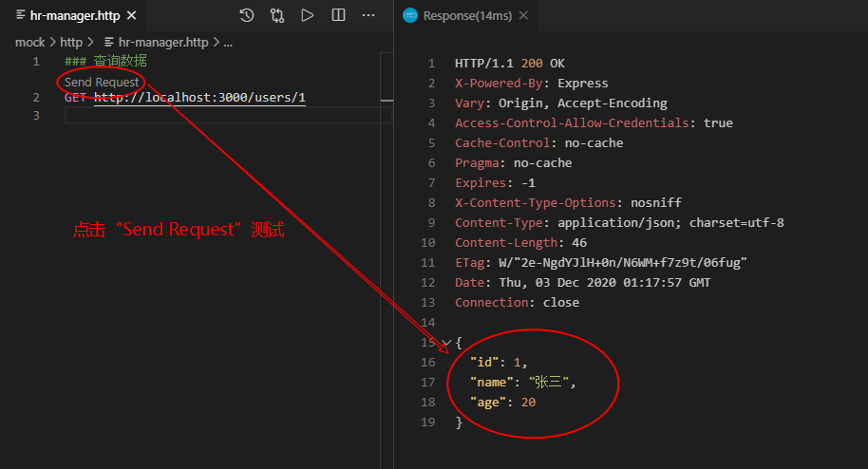Image resolution: width=868 pixels, height=469 pixels.
Task: Collapse the JSON body fold arrow
Action: tap(446, 342)
